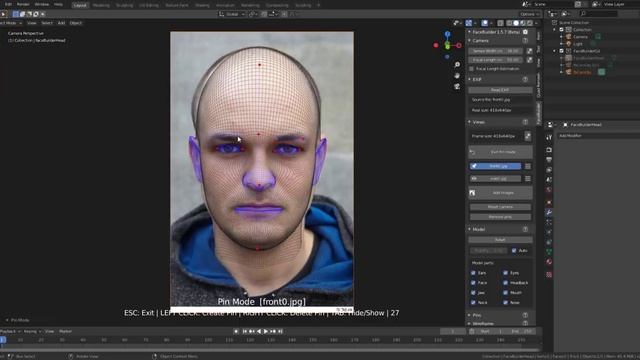Open menu icon beside first front0.jpg view
Viewport: 640px width, 360px height.
[x=528, y=166]
